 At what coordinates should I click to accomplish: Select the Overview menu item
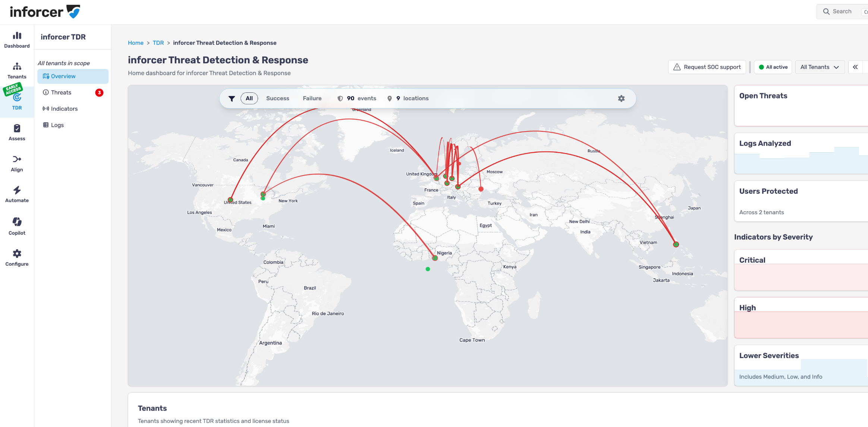tap(73, 76)
